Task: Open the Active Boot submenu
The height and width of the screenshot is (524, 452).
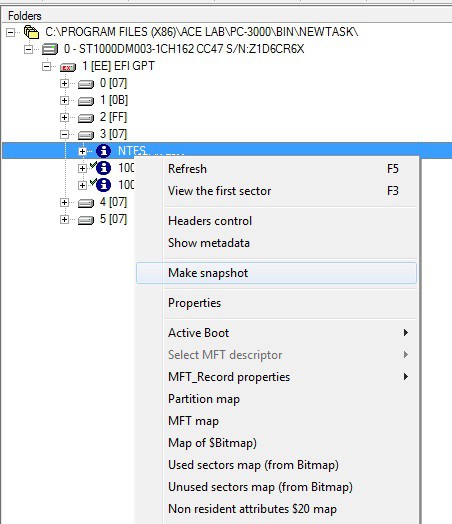Action: [276, 333]
